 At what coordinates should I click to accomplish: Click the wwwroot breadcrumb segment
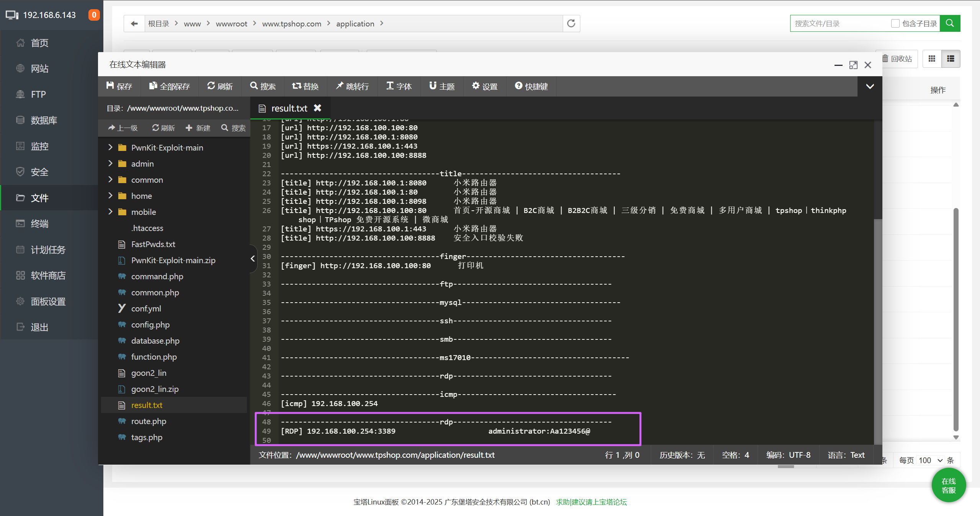(x=231, y=24)
